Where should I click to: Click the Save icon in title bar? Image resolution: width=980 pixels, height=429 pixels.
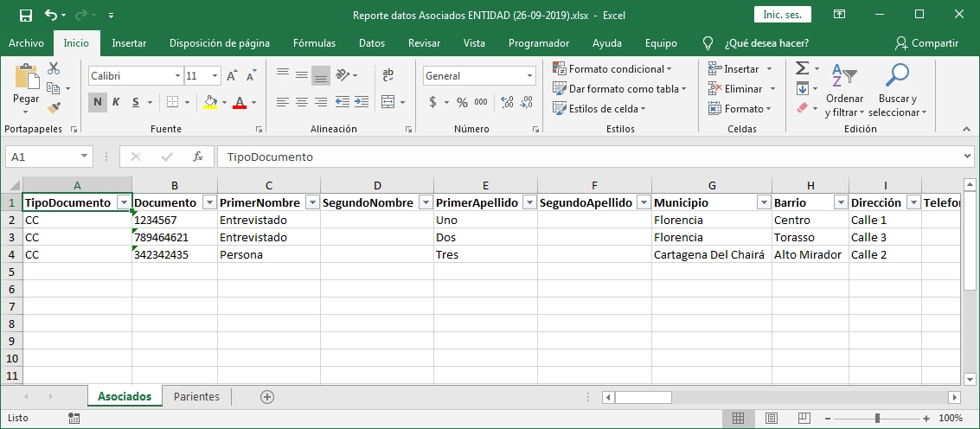click(25, 16)
